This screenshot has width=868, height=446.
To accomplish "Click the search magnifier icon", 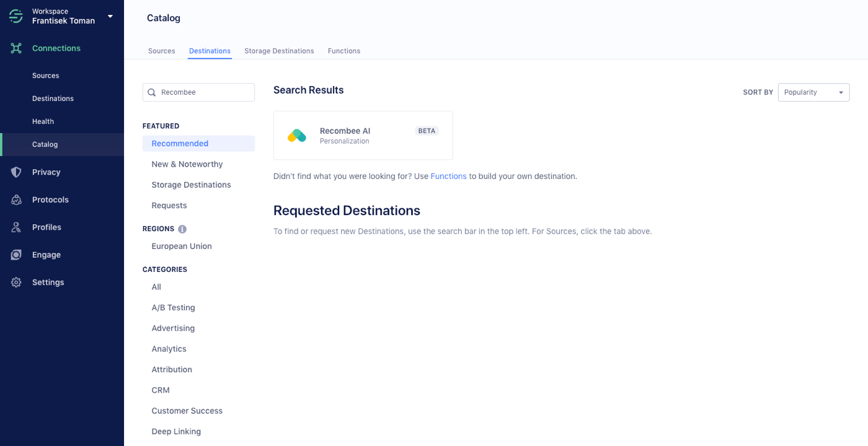I will coord(152,92).
